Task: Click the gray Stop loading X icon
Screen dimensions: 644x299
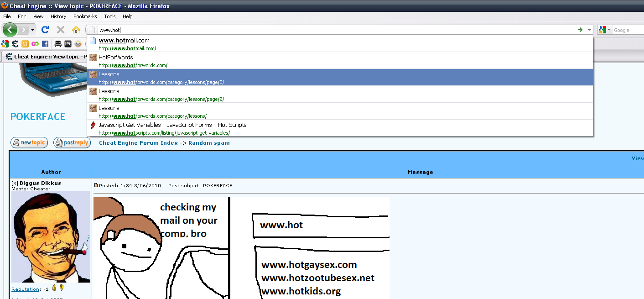Action: [x=60, y=30]
